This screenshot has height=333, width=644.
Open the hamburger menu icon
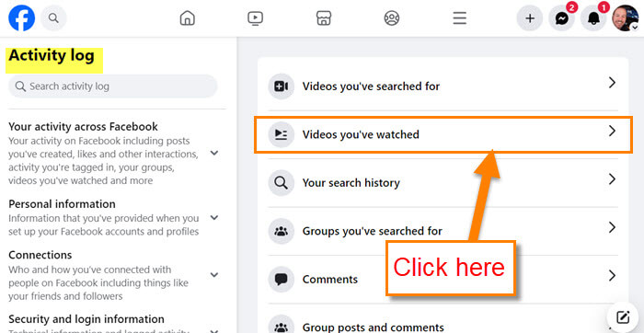460,18
